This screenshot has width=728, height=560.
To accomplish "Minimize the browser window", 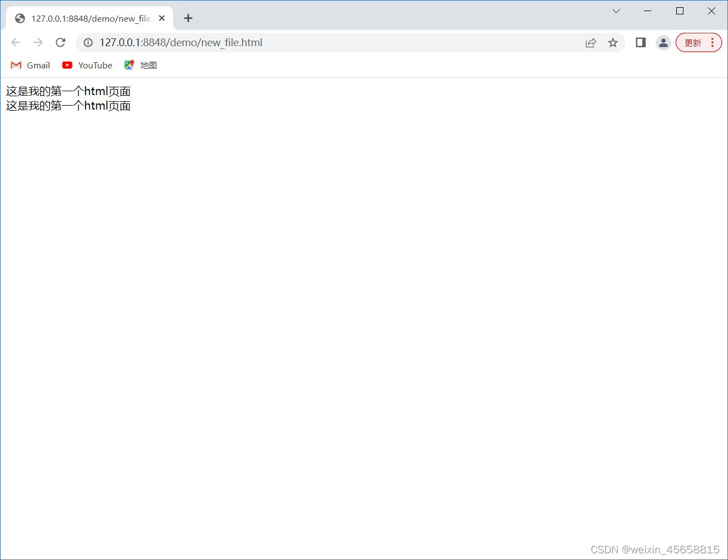I will (648, 11).
